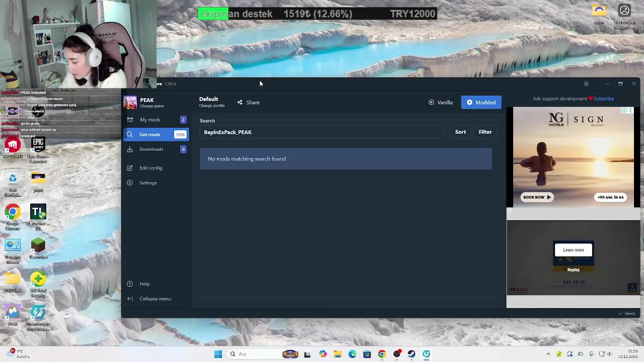
Task: Open the Denetim Masası desktop icon
Action: coord(13,251)
